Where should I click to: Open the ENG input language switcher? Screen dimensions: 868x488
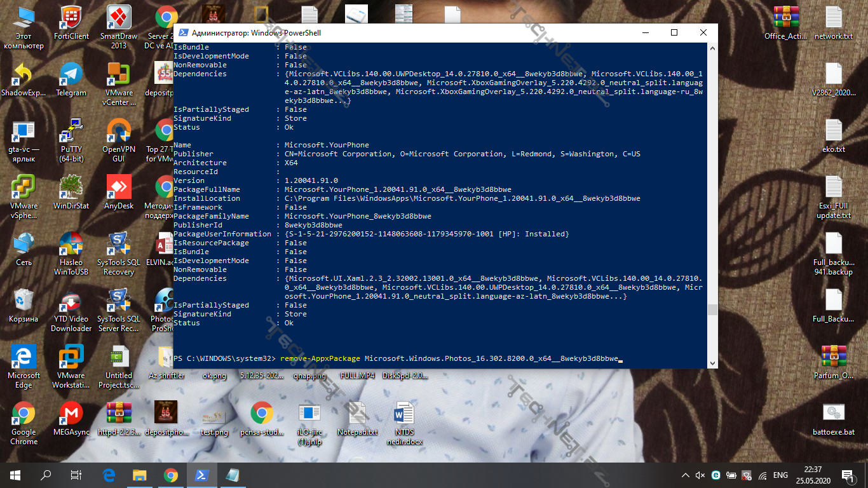pyautogui.click(x=780, y=475)
